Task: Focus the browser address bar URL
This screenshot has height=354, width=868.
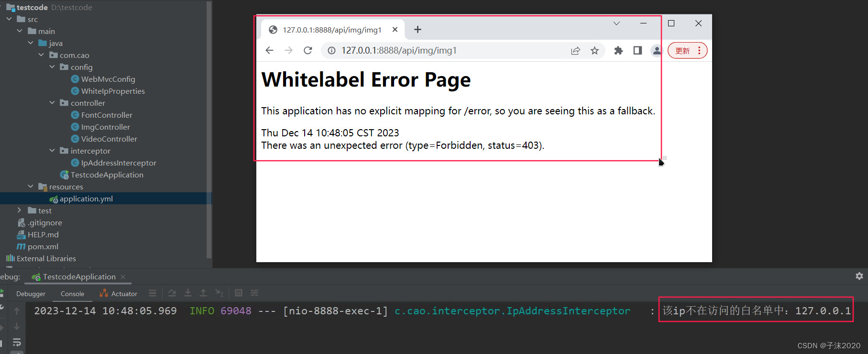Action: pyautogui.click(x=399, y=50)
